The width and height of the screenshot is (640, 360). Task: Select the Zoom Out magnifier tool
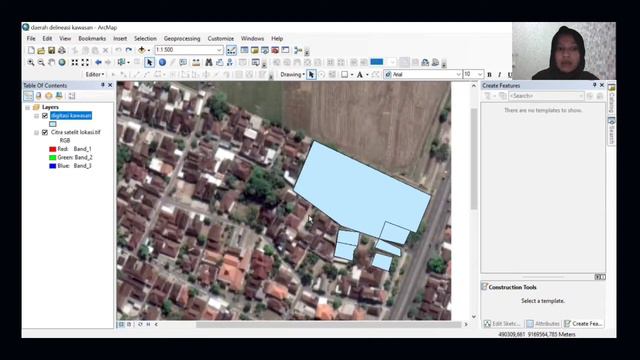pos(41,62)
